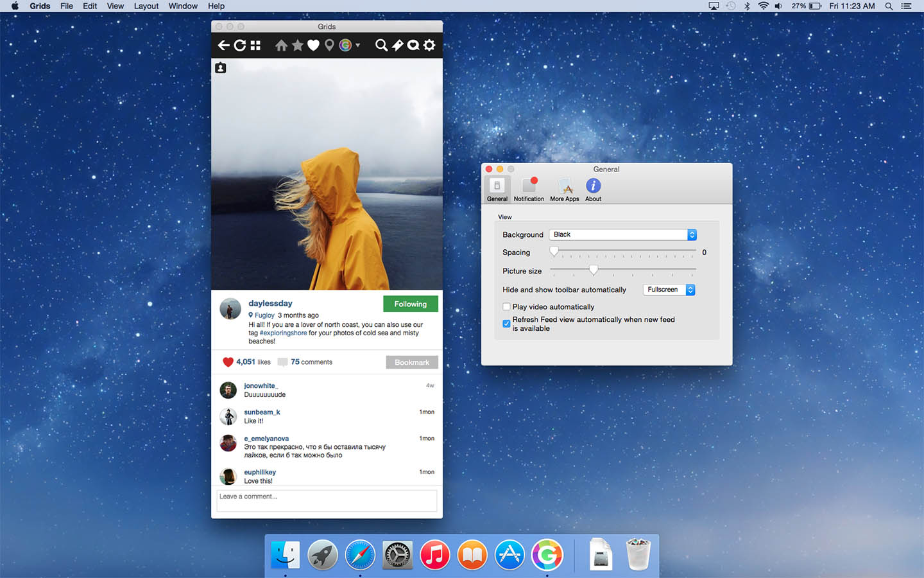Click the back arrow in Grids toolbar

click(x=223, y=45)
